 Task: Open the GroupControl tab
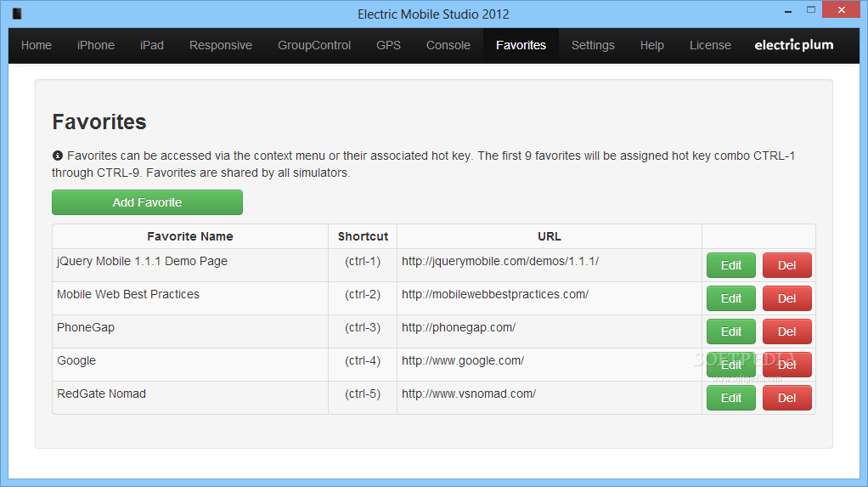(314, 45)
